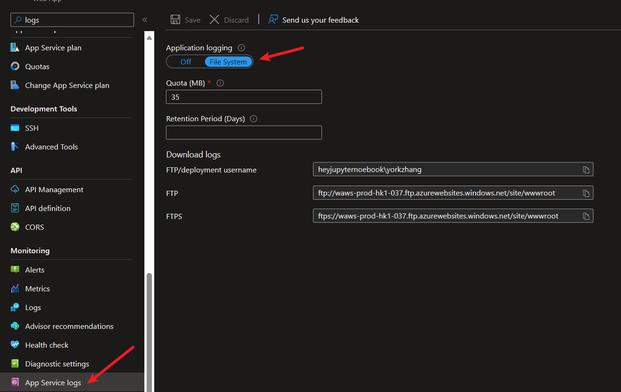Click the SSH terminal icon

[x=15, y=128]
